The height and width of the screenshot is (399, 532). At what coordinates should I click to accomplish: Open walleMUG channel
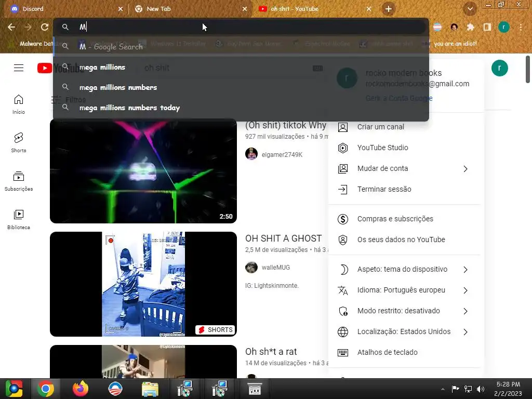(x=275, y=268)
